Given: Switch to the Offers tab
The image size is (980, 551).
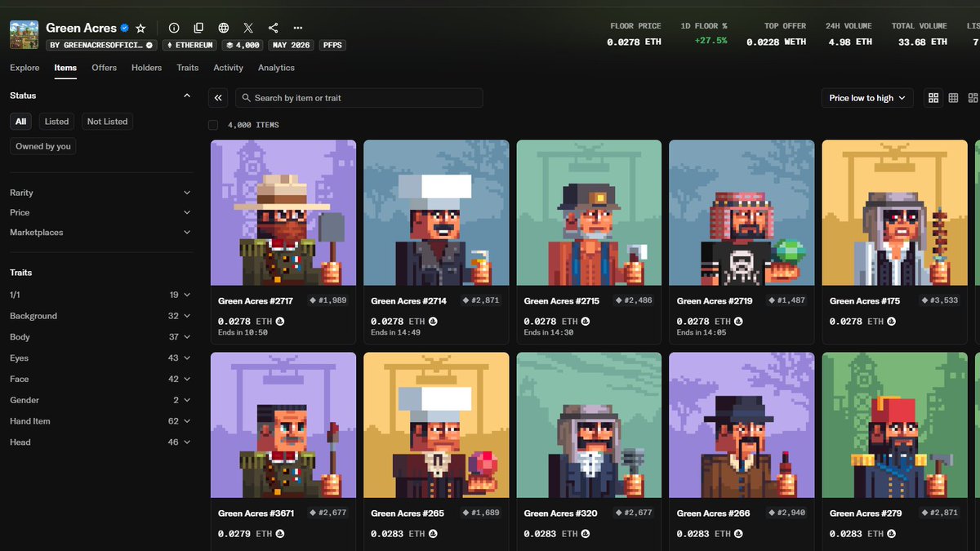Looking at the screenshot, I should [105, 68].
